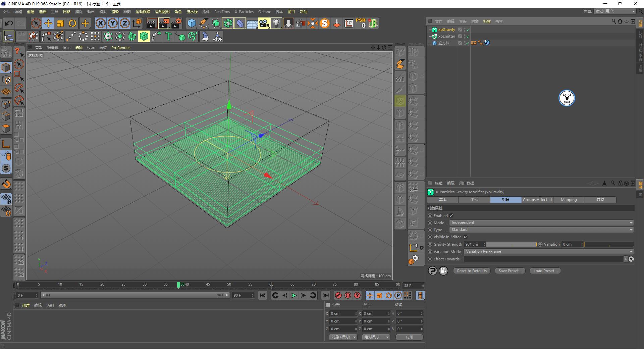Select the Cube primitive icon
This screenshot has height=349, width=644.
tap(192, 23)
